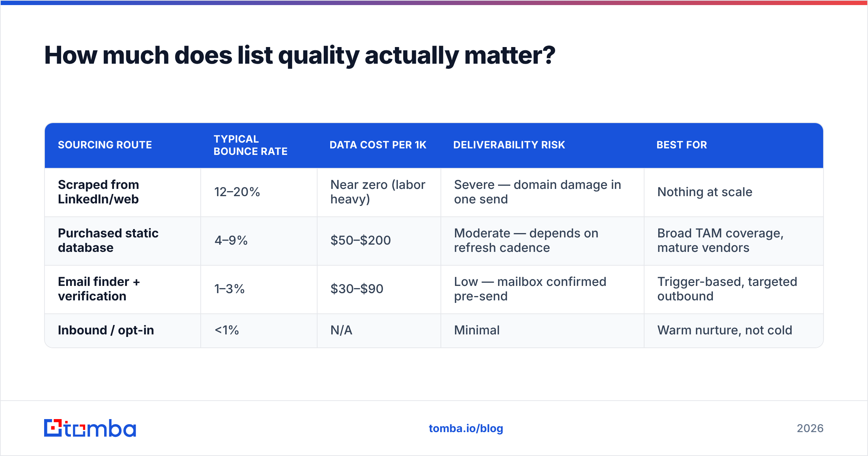Image resolution: width=868 pixels, height=456 pixels.
Task: Click 'Moderate — depends on refresh cadence'
Action: pos(526,241)
